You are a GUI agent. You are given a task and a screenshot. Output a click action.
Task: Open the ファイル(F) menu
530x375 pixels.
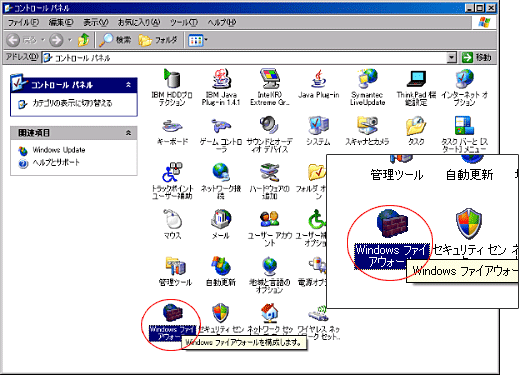(x=23, y=23)
